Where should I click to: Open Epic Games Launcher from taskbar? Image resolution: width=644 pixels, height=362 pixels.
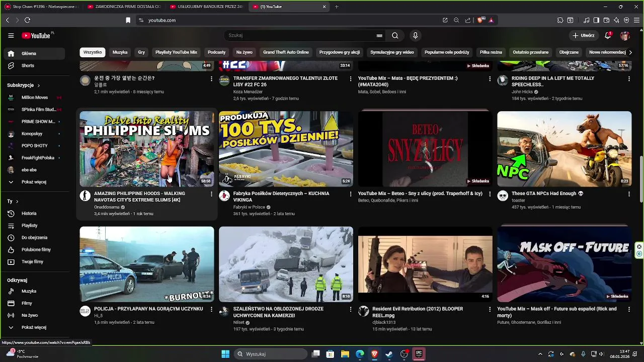click(x=419, y=354)
